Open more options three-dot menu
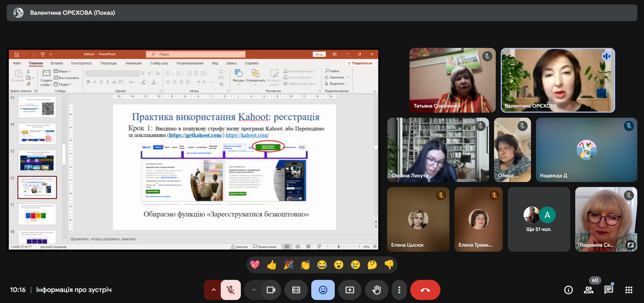644x303 pixels. coord(399,290)
